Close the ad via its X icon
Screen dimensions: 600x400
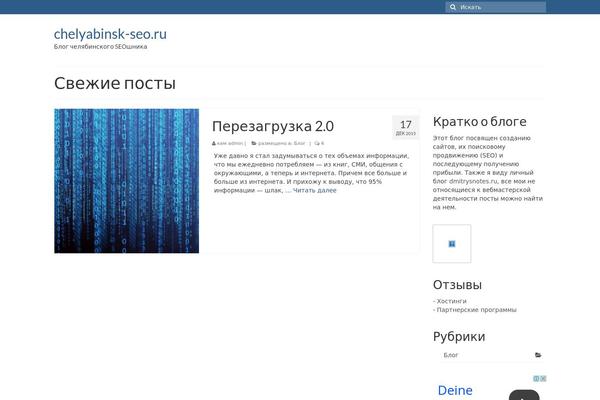pos(543,379)
